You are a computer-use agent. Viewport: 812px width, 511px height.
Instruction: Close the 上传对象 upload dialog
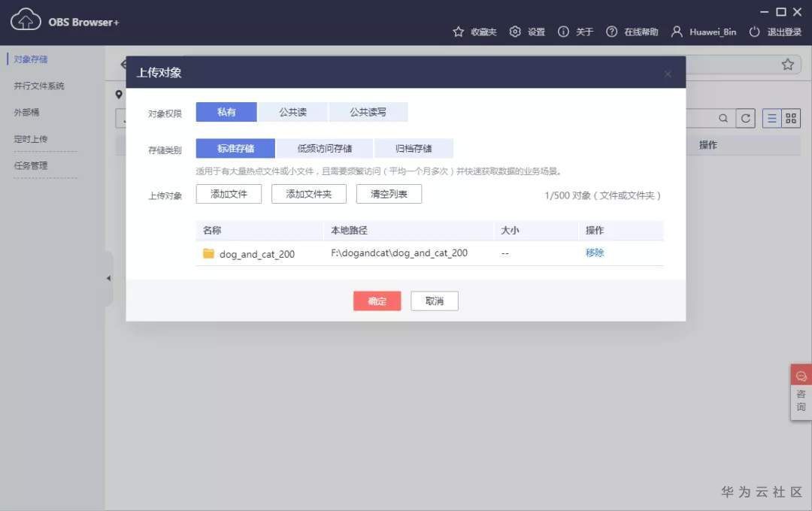668,74
